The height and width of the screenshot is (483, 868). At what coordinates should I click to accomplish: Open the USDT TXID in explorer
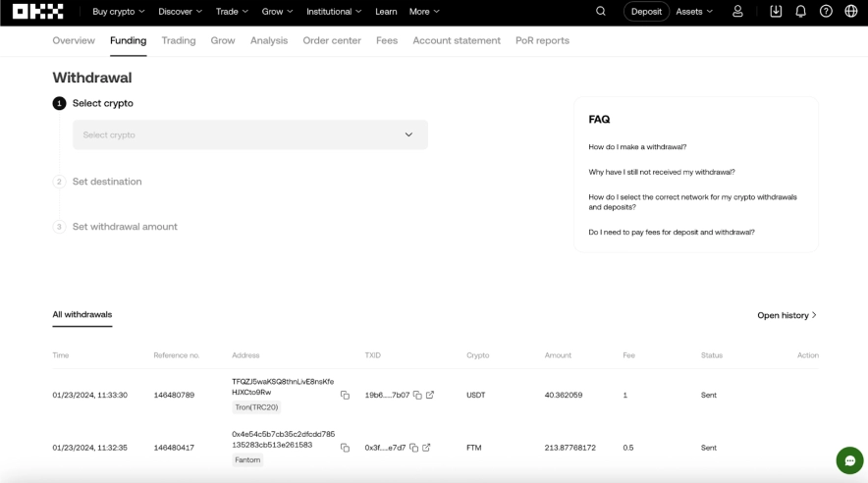[x=430, y=396]
